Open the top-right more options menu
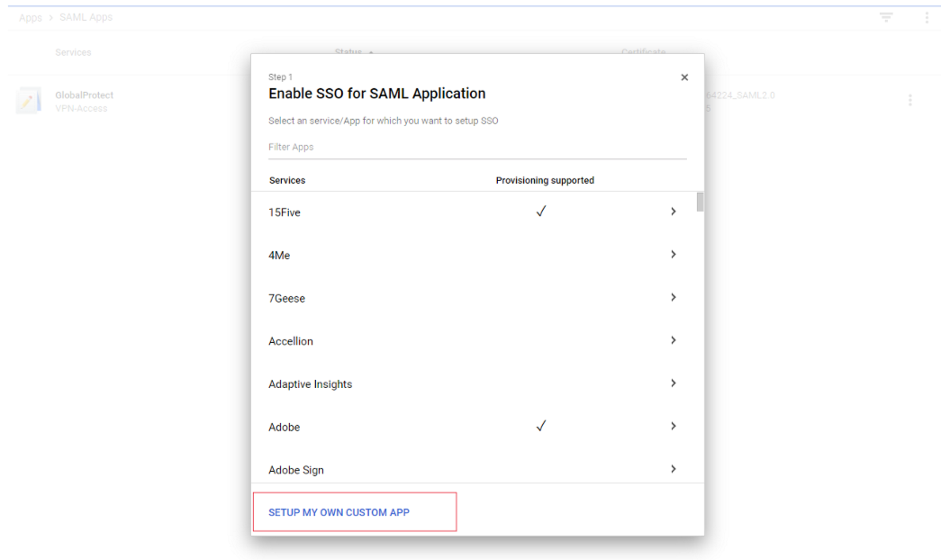 coord(927,17)
